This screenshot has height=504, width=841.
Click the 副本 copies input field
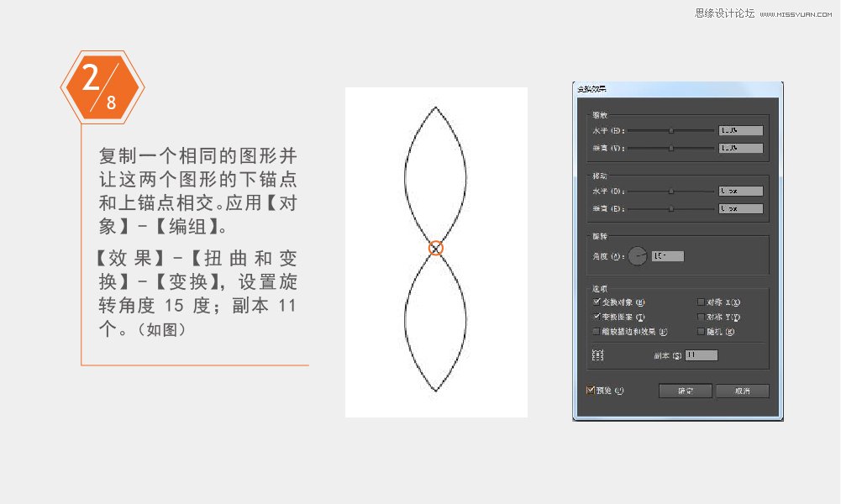[701, 356]
